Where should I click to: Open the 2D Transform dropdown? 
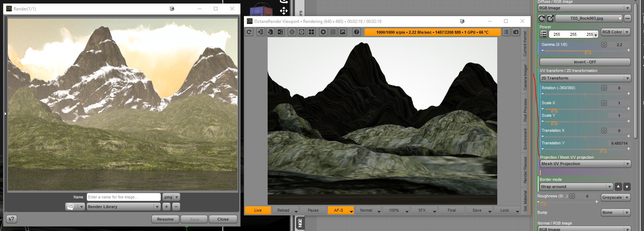click(585, 78)
